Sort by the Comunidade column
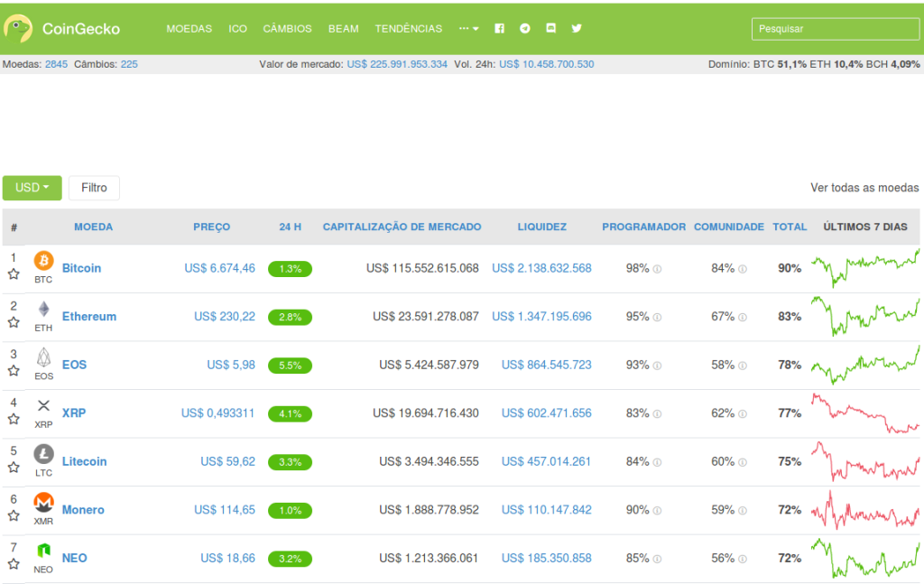Image resolution: width=924 pixels, height=584 pixels. [729, 227]
